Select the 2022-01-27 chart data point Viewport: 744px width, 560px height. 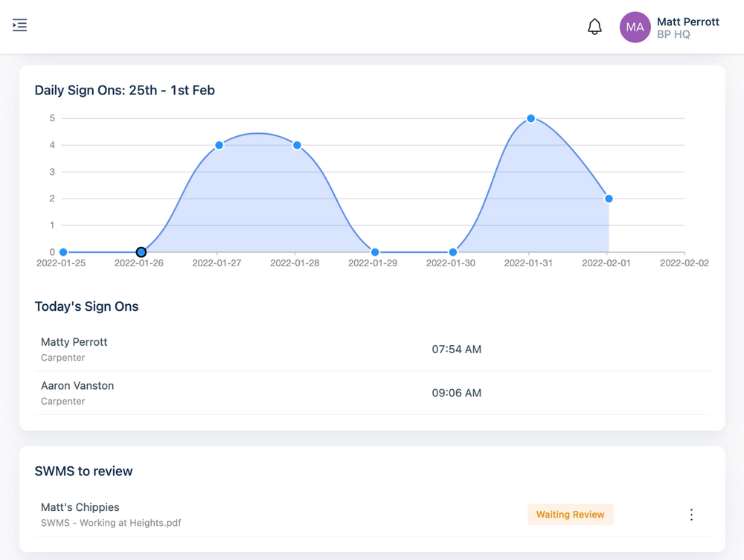[219, 145]
